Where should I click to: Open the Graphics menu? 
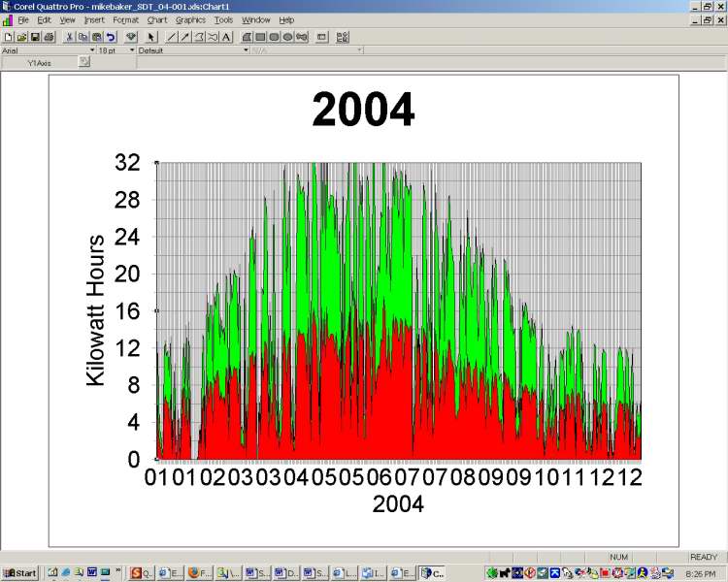[189, 19]
